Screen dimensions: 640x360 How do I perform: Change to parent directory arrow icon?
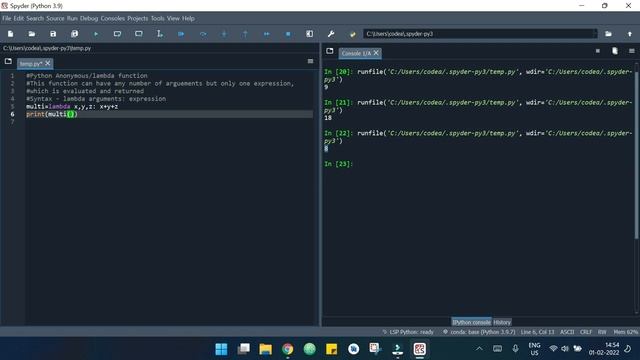coord(630,34)
